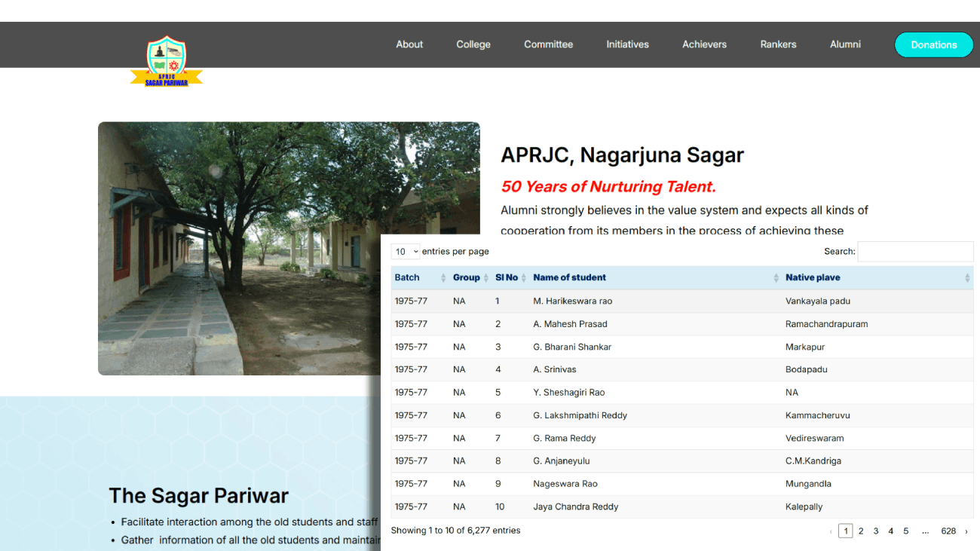The height and width of the screenshot is (551, 980).
Task: Click the APRJC Sagar Pariwar logo
Action: click(167, 62)
